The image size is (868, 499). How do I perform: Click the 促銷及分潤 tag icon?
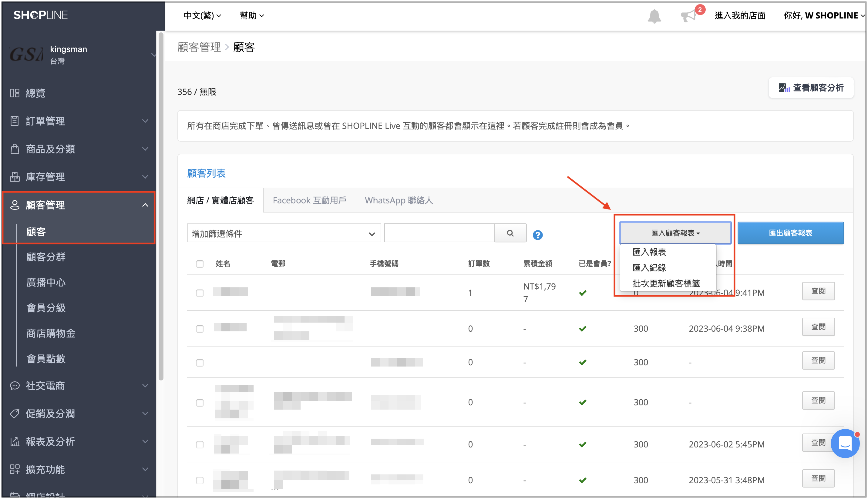(x=15, y=414)
